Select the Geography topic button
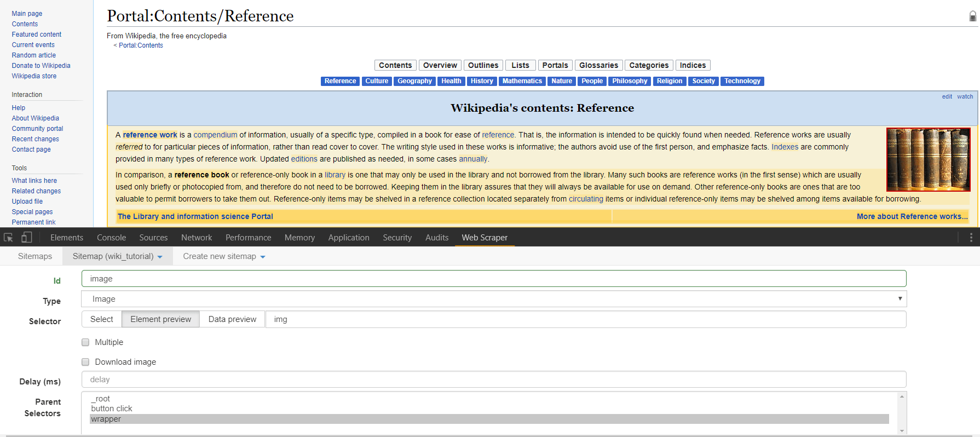Viewport: 980px width, 437px height. click(x=414, y=81)
